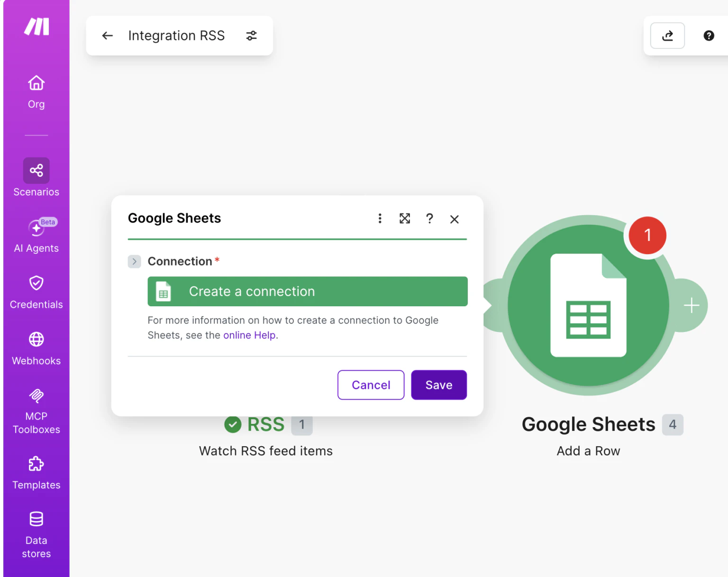Viewport: 728px width, 577px height.
Task: Expand the Connection advanced toggle
Action: (134, 261)
